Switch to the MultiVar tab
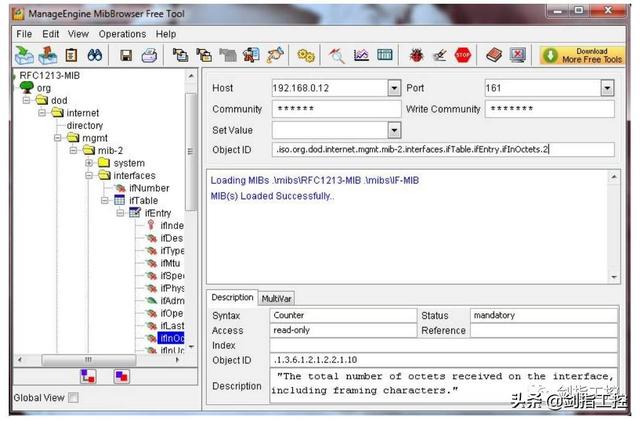This screenshot has height=421, width=640. pos(276,298)
